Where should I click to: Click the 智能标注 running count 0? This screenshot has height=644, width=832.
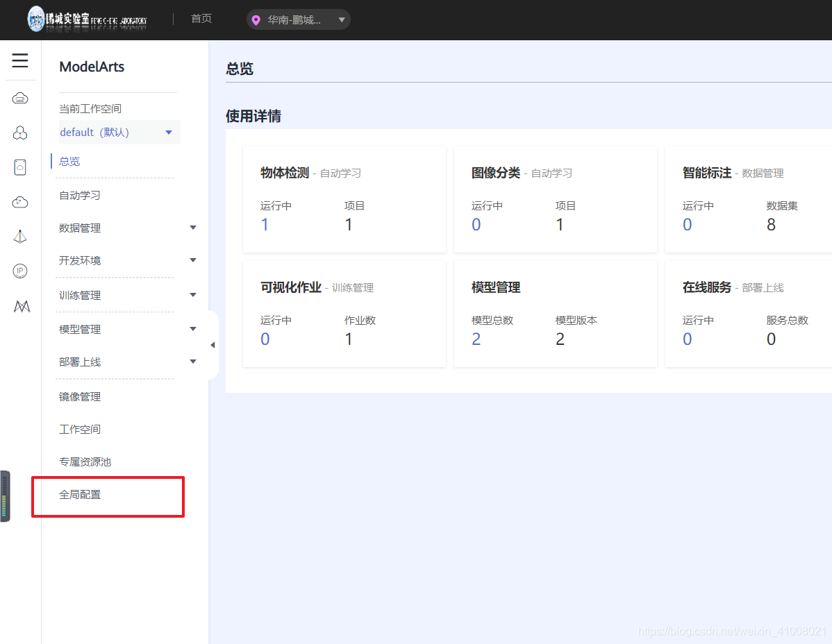coord(687,225)
